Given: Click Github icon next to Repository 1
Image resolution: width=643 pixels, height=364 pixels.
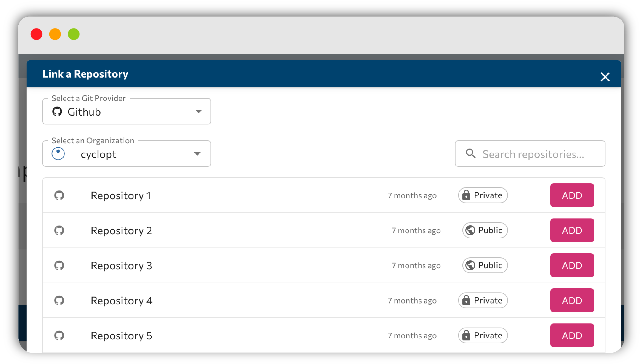Looking at the screenshot, I should [x=59, y=195].
